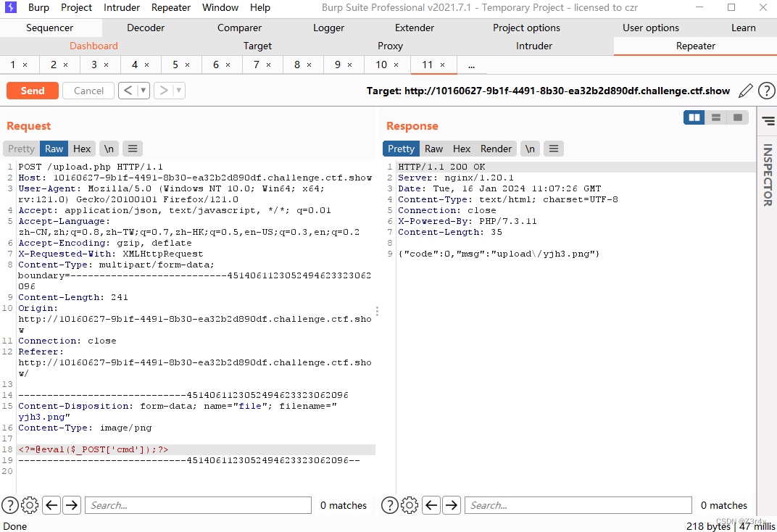Open the Project options tab
This screenshot has height=532, width=777.
[526, 28]
